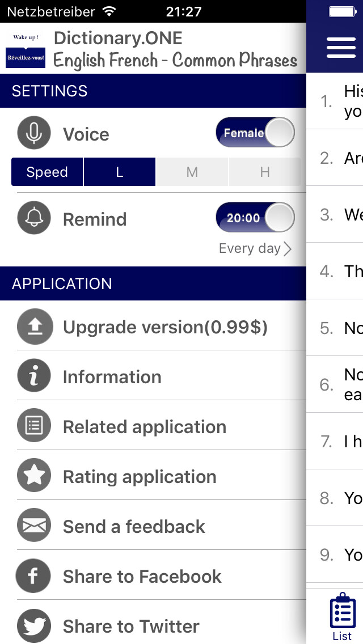The image size is (363, 644).
Task: Tap the star Rating application icon
Action: point(34,475)
